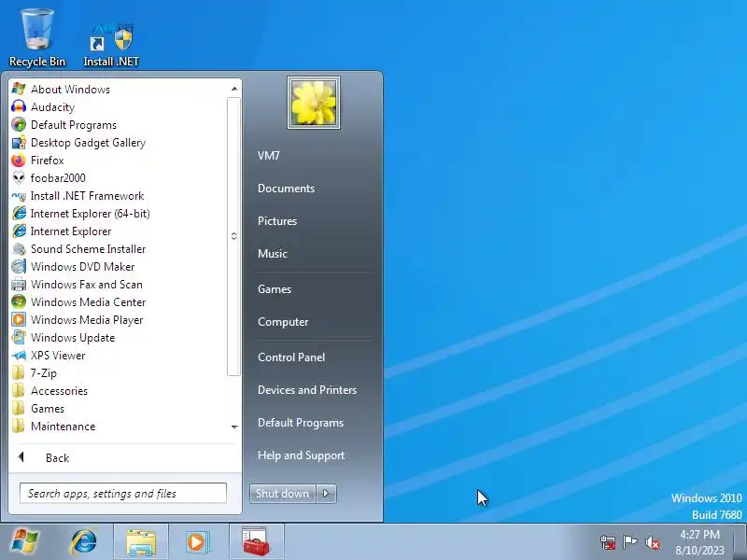Click the programs list scrollbar thumb
The width and height of the screenshot is (747, 560).
[x=234, y=237]
